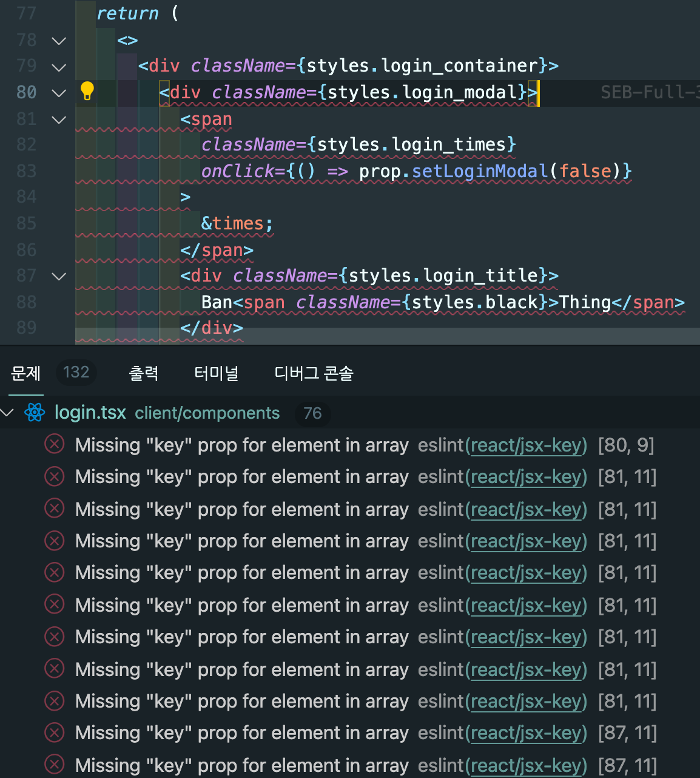Click login_title on line 87

pyautogui.click(x=481, y=276)
